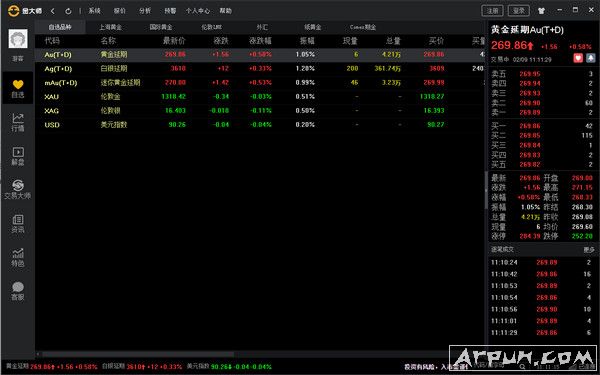The image size is (600, 375).
Task: Toggle the red heart favorite for Au(T+D)
Action: pyautogui.click(x=578, y=58)
